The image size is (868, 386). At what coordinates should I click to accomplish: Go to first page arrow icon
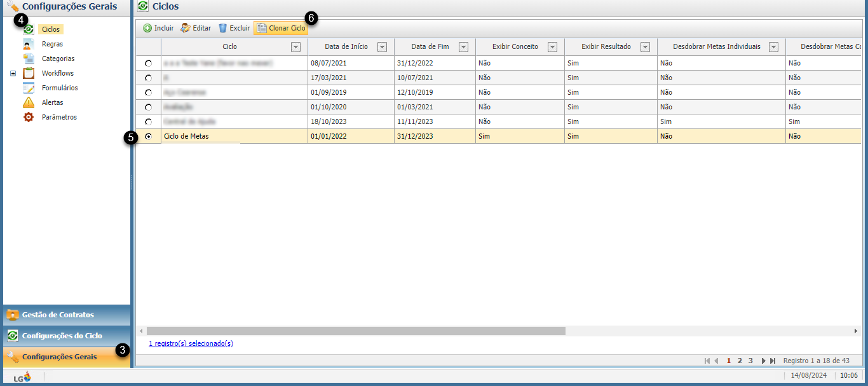tap(707, 361)
